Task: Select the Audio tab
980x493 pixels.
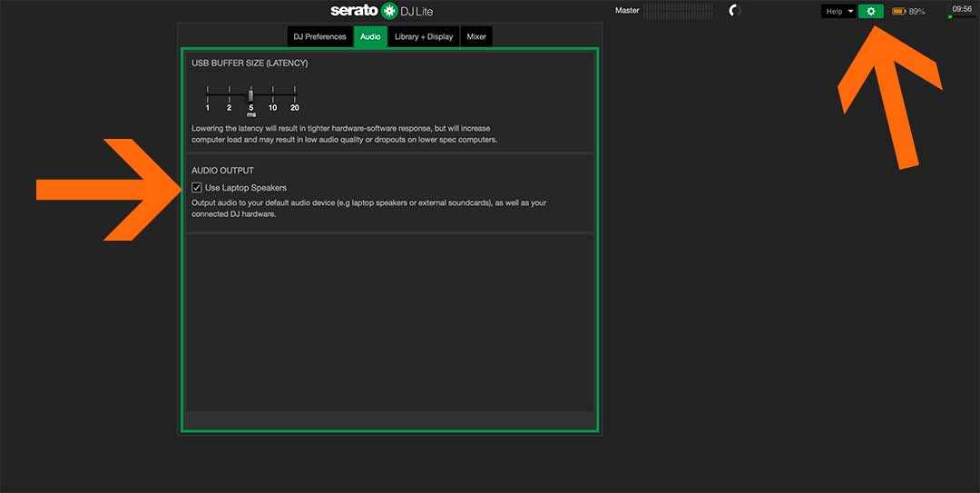Action: click(x=370, y=36)
